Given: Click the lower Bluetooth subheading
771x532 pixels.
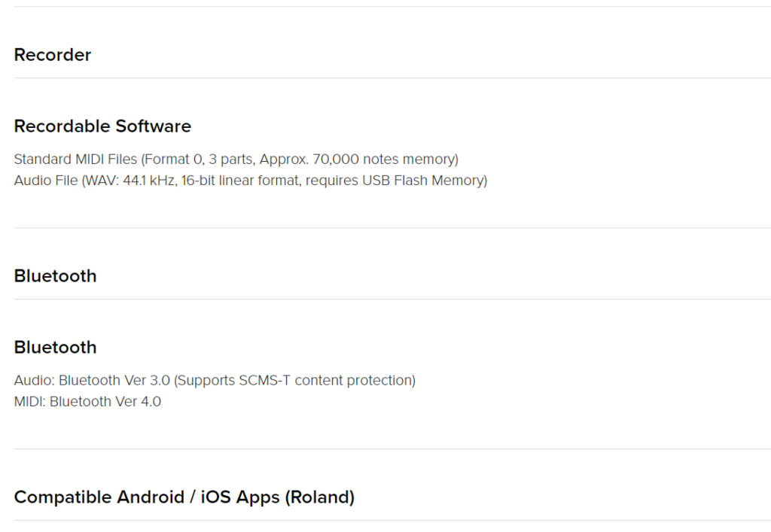Looking at the screenshot, I should (55, 348).
